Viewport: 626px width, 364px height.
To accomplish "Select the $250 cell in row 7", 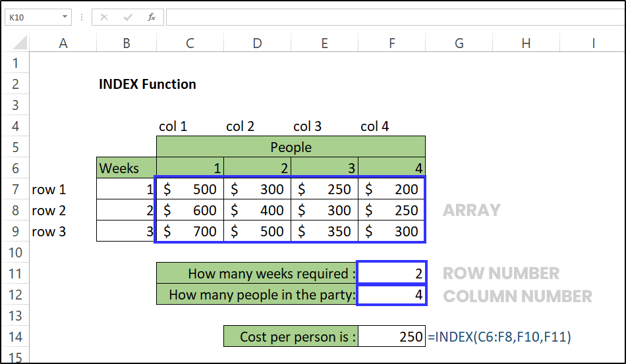I will coord(325,189).
